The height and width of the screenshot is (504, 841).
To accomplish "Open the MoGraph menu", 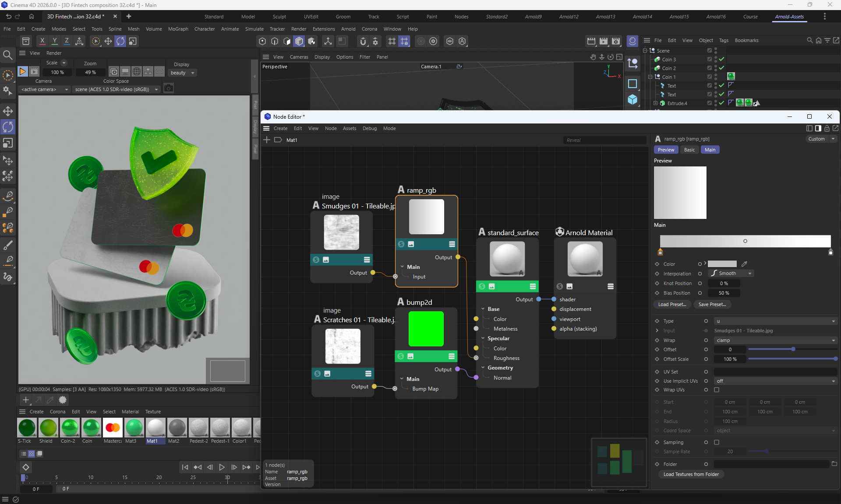I will [178, 29].
